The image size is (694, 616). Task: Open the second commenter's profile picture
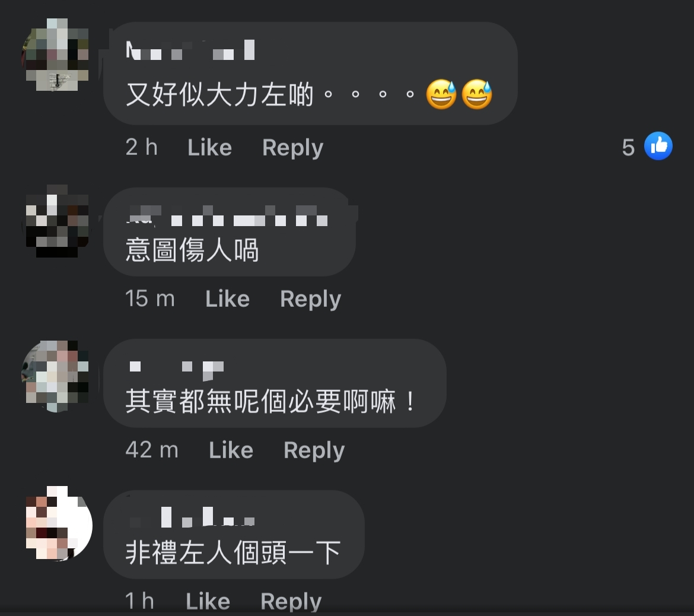pos(57,221)
